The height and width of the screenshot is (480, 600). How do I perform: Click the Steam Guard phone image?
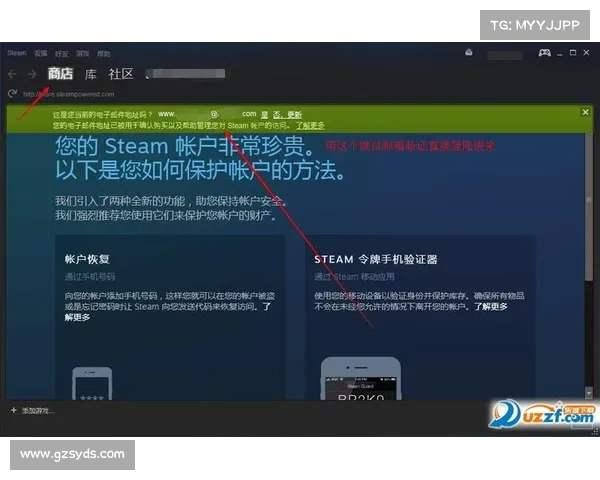361,379
